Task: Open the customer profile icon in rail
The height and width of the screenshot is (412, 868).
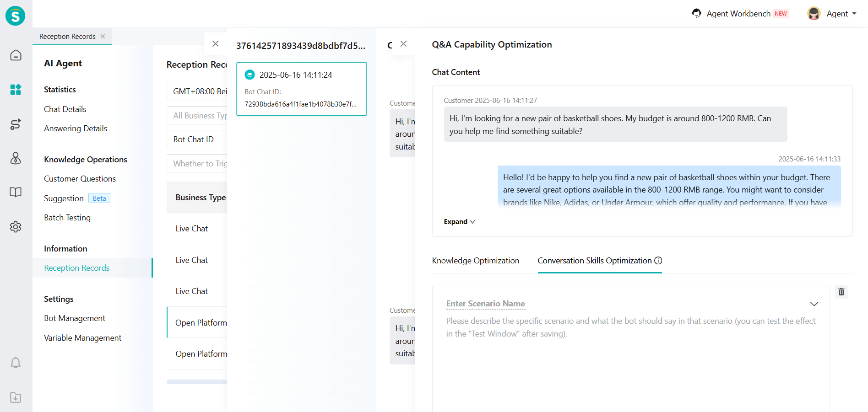Action: (x=16, y=158)
